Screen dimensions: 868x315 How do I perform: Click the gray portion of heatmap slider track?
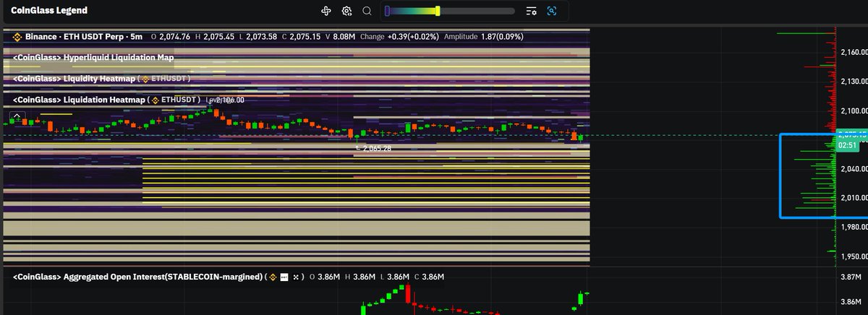pos(477,11)
